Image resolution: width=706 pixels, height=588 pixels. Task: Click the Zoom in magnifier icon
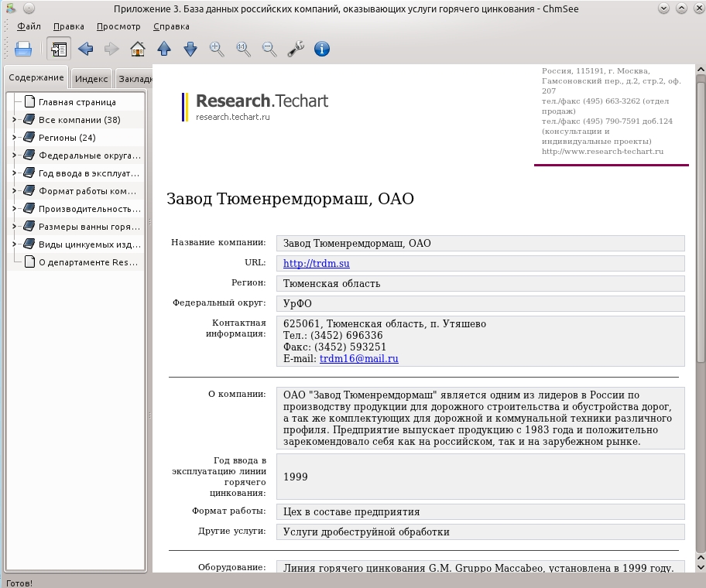[217, 49]
